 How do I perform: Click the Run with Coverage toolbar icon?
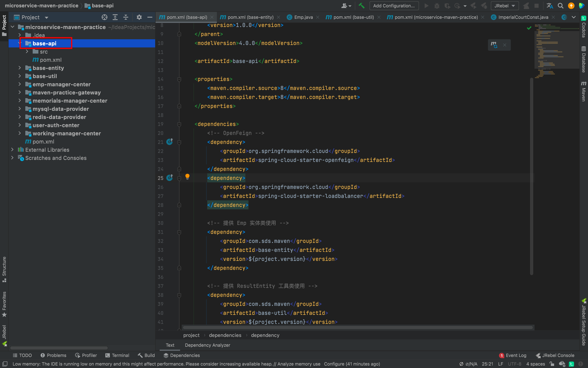447,6
